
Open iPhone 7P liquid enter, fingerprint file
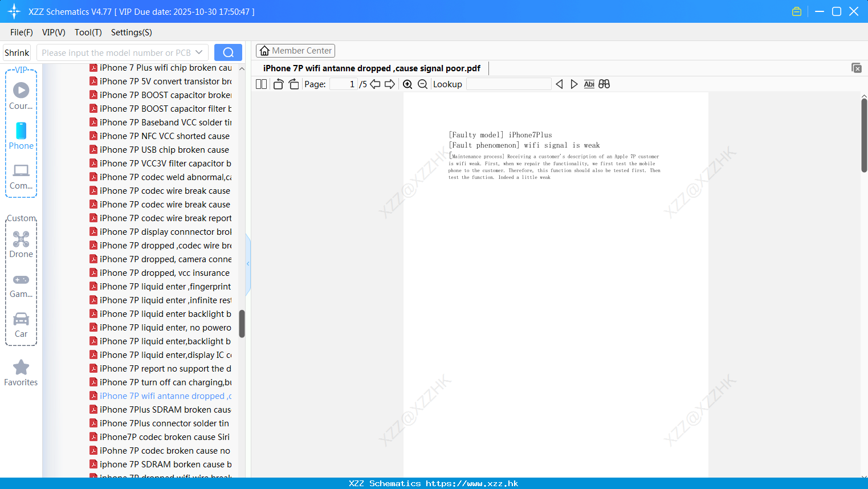click(x=161, y=287)
